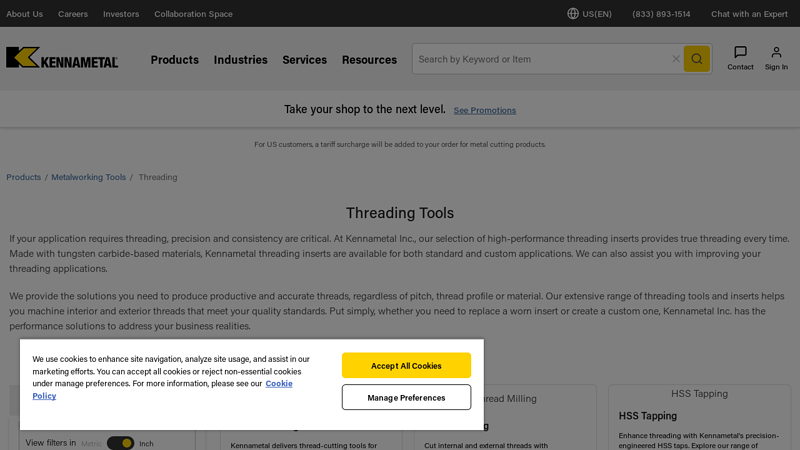Expand the Industries menu
800x450 pixels.
(240, 60)
